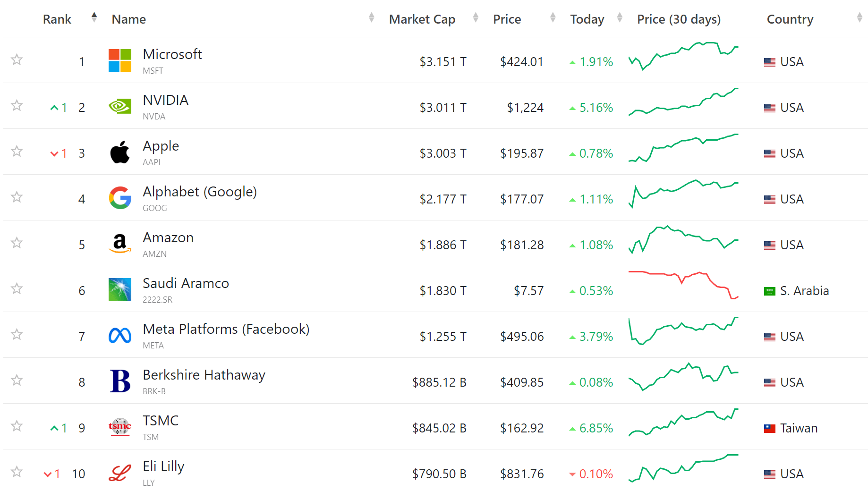Toggle the favorite star for Microsoft
868x491 pixels.
coord(17,59)
